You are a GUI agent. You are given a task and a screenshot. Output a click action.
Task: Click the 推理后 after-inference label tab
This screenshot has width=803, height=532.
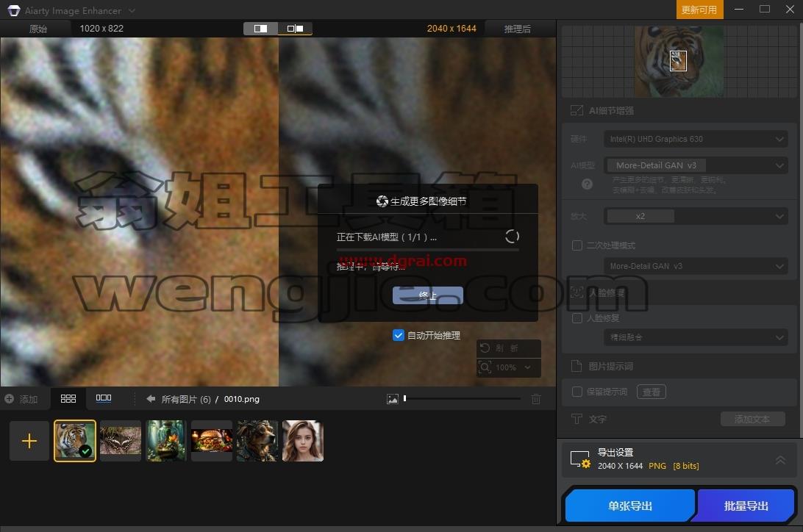tap(517, 29)
